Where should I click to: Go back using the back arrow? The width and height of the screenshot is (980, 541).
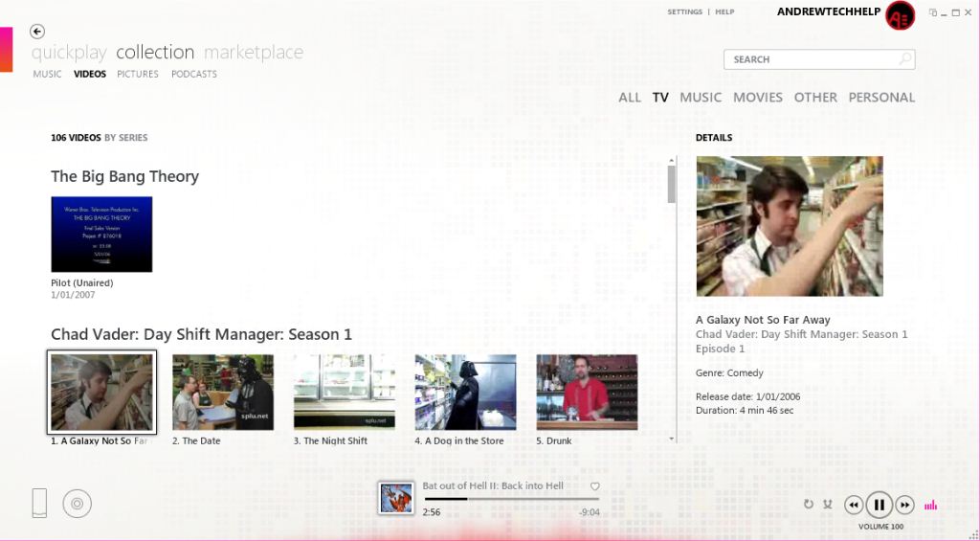(x=37, y=32)
